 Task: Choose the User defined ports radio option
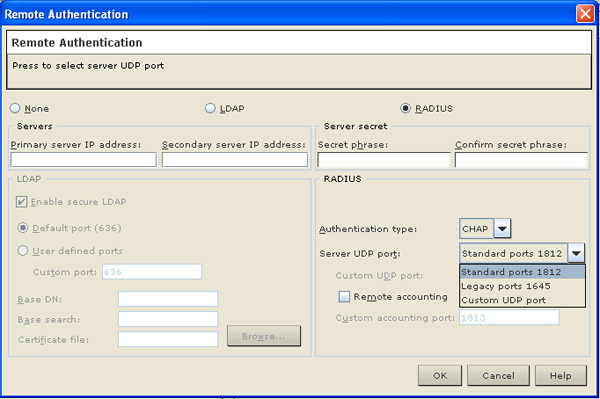click(x=23, y=251)
